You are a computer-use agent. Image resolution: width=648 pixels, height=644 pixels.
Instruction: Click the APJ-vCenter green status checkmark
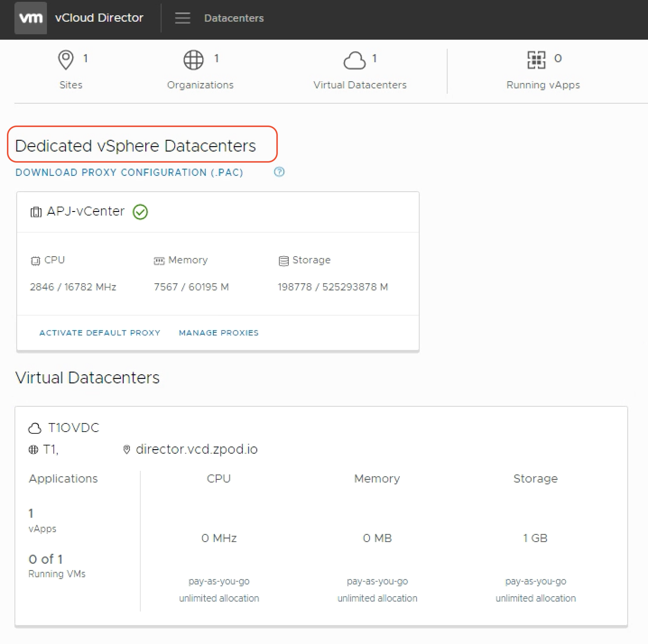pos(140,212)
